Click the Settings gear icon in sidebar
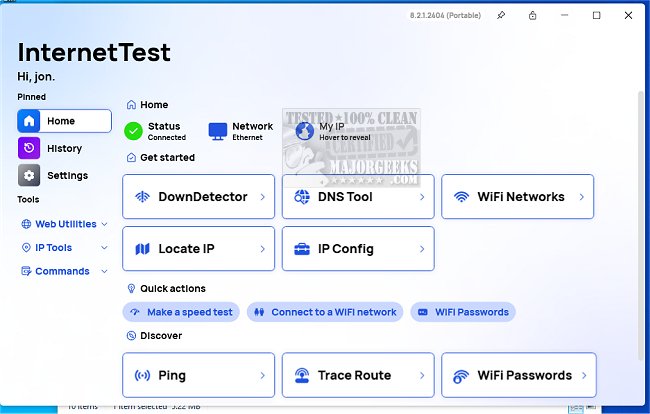 tap(30, 175)
